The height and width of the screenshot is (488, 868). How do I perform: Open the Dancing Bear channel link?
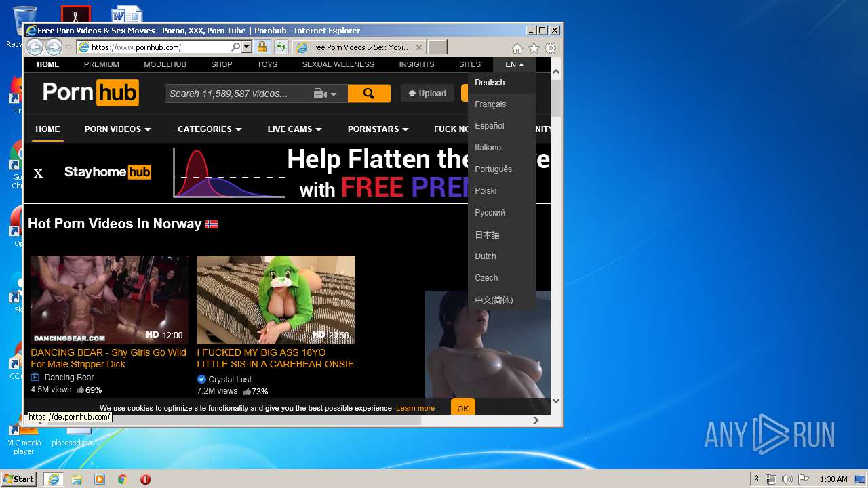click(69, 378)
